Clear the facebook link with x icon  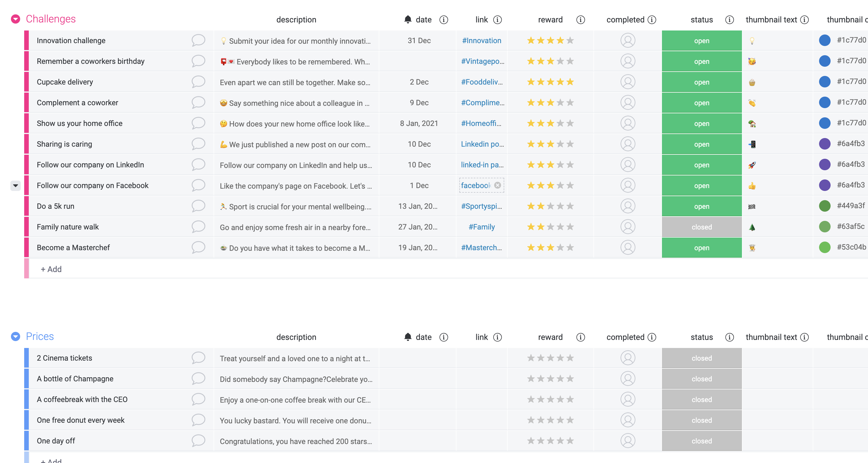497,185
